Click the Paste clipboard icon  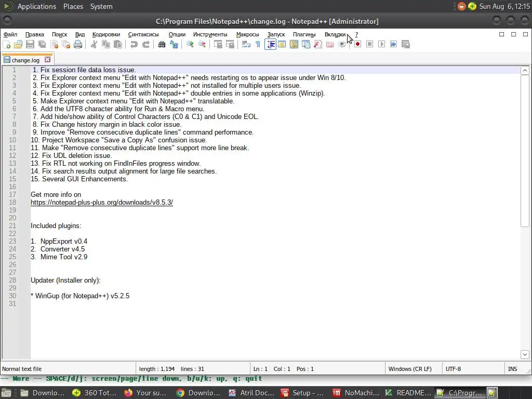coord(118,44)
